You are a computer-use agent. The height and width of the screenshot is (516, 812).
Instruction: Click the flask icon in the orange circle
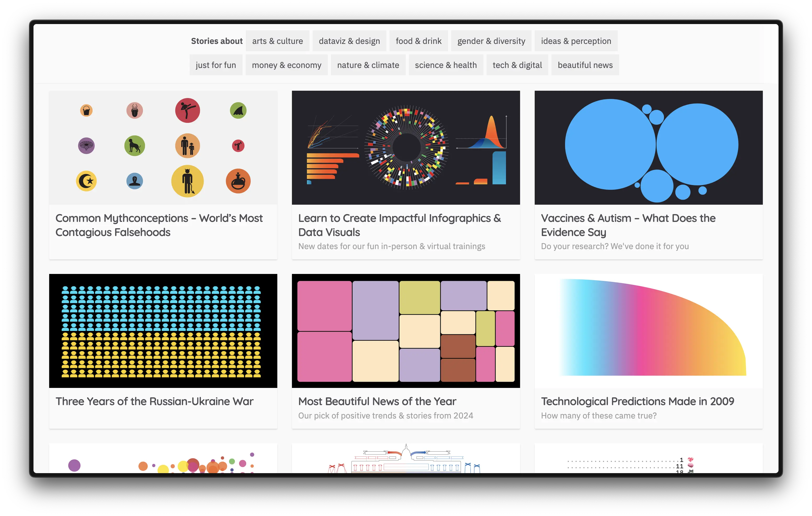point(238,181)
